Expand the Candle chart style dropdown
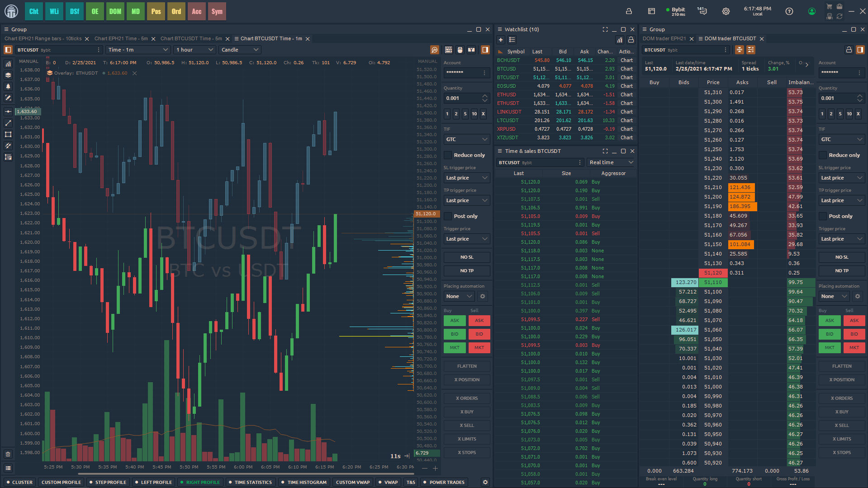Viewport: 868px width, 488px height. pos(240,50)
